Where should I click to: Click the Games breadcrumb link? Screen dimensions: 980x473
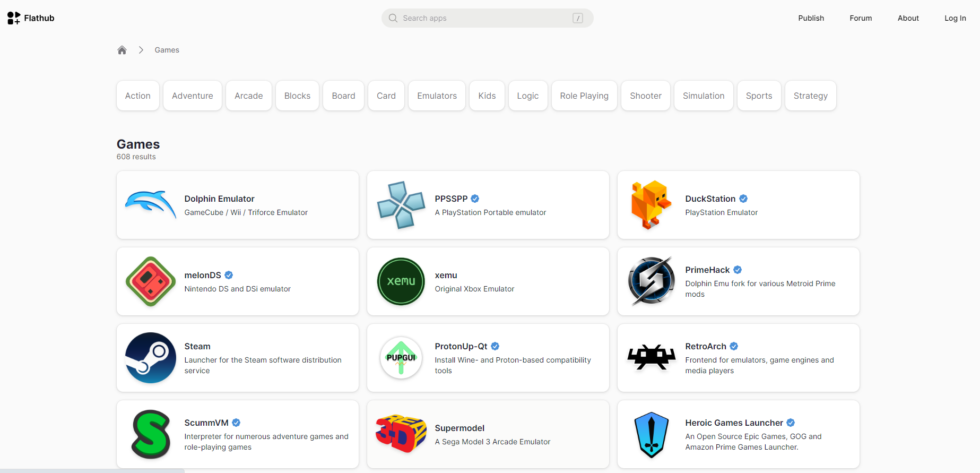(167, 50)
